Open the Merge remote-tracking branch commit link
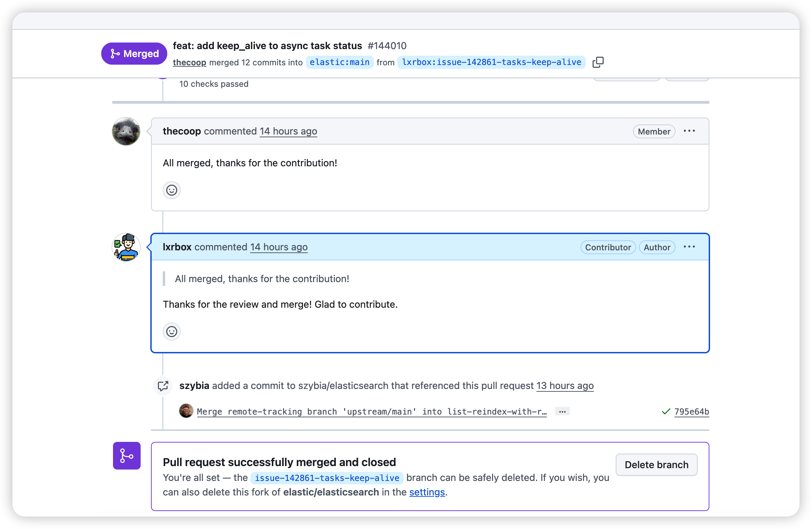Viewport: 812px width, 529px height. [x=371, y=411]
